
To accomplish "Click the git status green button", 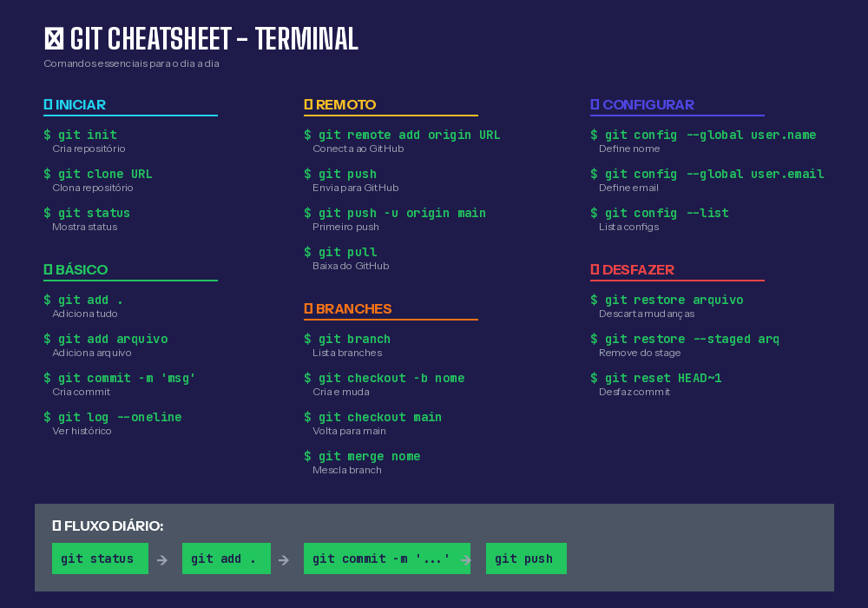I will pos(100,558).
